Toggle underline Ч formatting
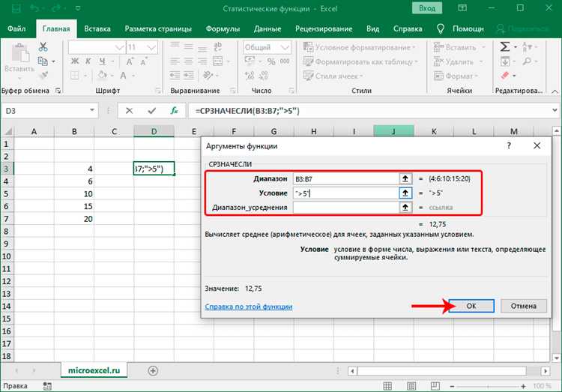Screen dimensions: 562x392 (x=102, y=61)
